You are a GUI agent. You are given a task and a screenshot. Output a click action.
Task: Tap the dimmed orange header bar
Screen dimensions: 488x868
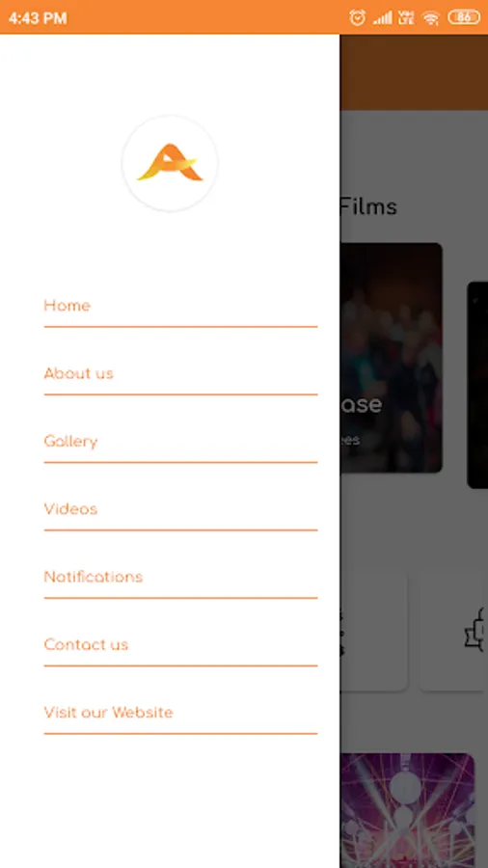414,72
